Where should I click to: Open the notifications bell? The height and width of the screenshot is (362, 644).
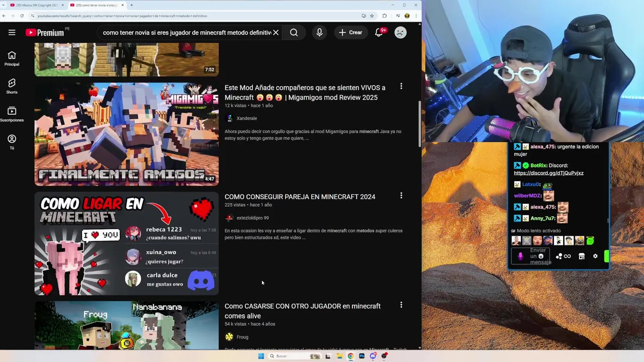tap(379, 33)
